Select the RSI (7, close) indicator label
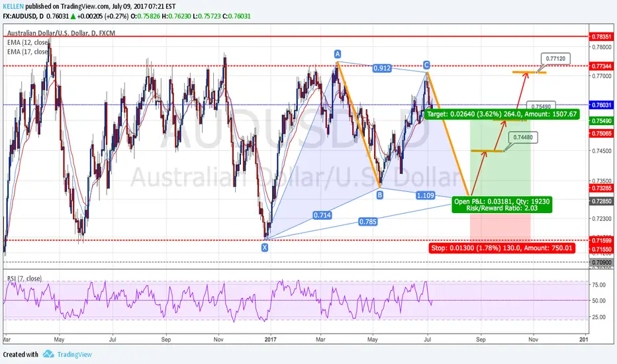The image size is (617, 364). pos(24,279)
